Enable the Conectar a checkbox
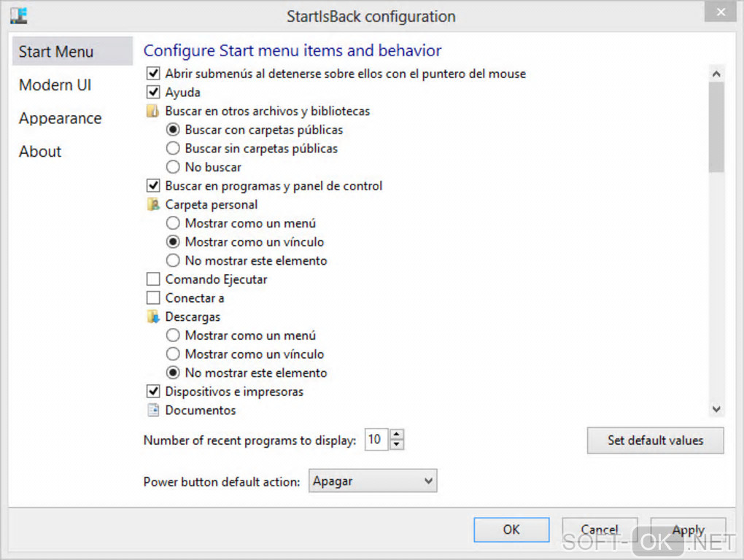This screenshot has width=744, height=560. (x=152, y=297)
